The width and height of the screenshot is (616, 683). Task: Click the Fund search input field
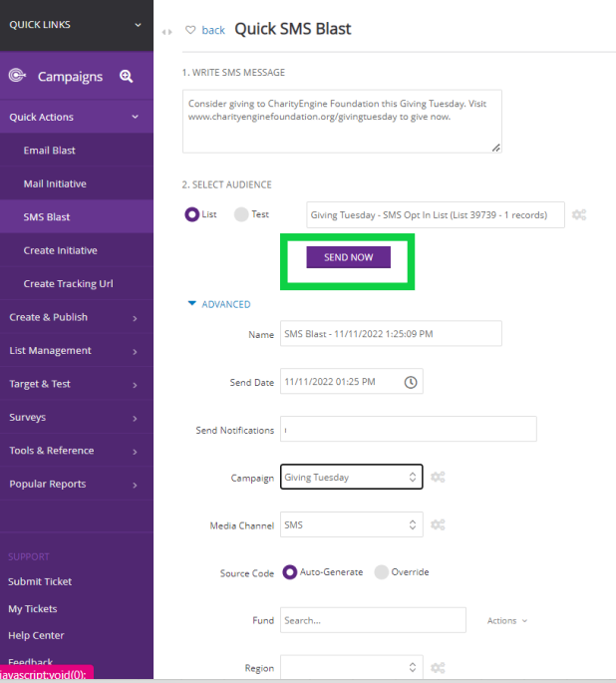click(373, 620)
